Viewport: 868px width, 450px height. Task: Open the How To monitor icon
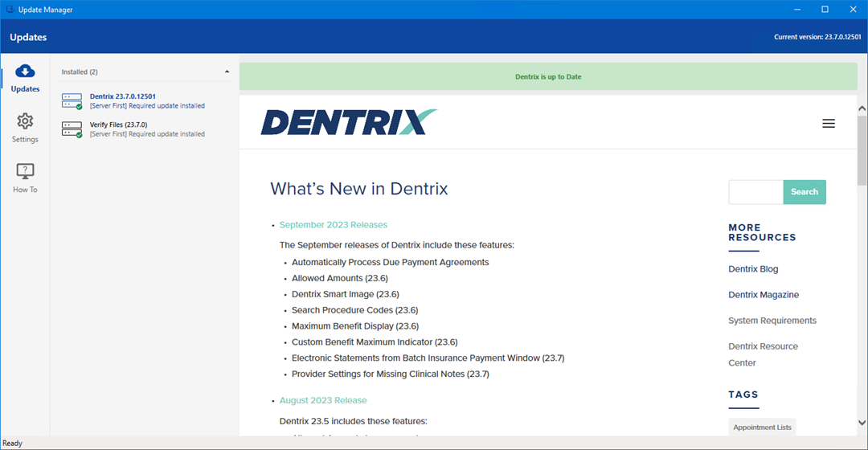pos(25,171)
